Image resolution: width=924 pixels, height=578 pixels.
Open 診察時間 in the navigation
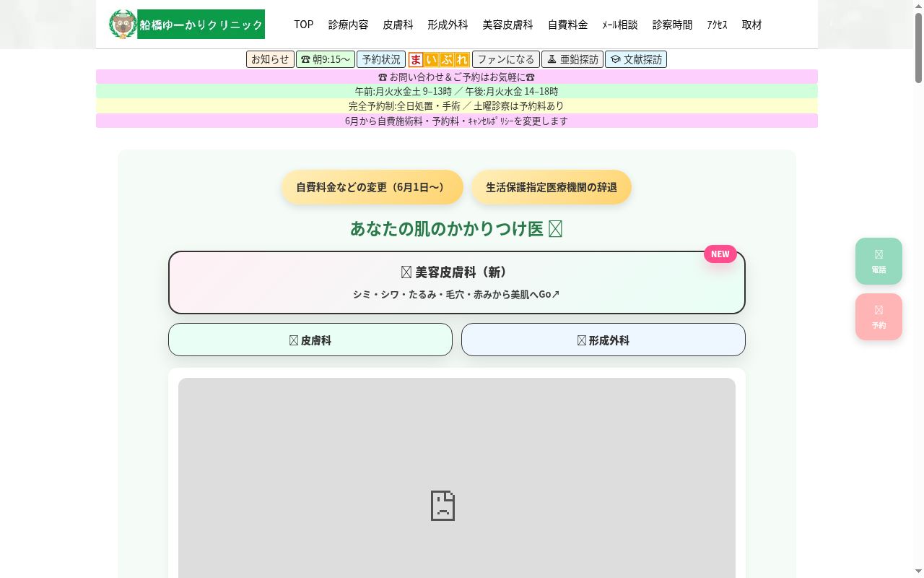(x=673, y=25)
